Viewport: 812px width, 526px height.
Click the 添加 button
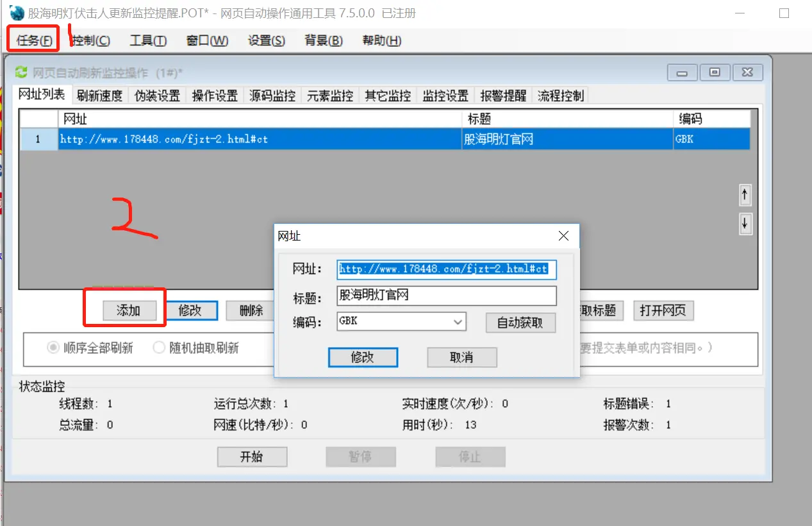click(x=128, y=310)
